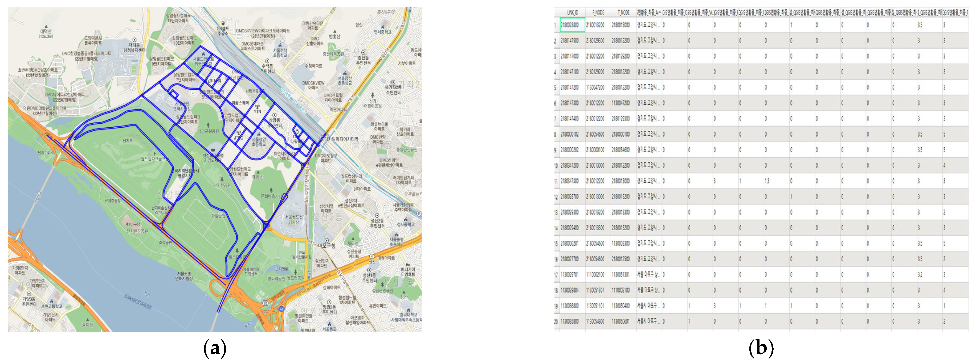
Task: Click the 서울상암초등학교 school icon
Action: [x=259, y=134]
